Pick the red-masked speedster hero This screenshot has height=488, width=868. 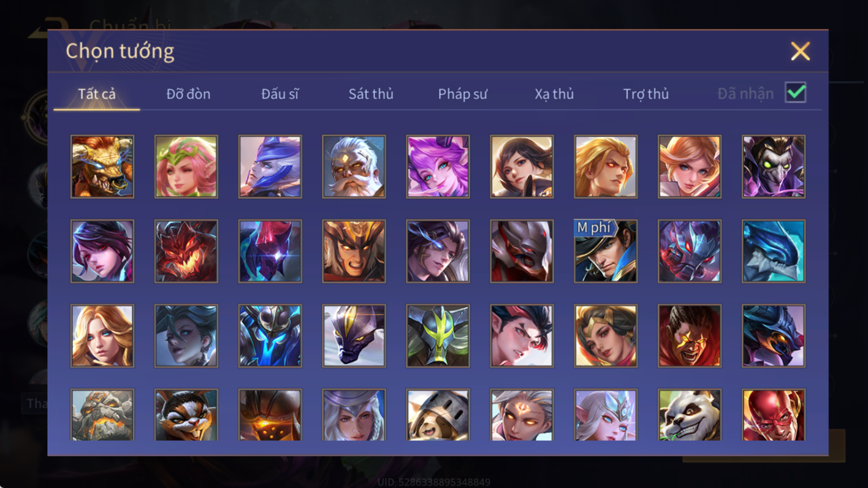774,415
